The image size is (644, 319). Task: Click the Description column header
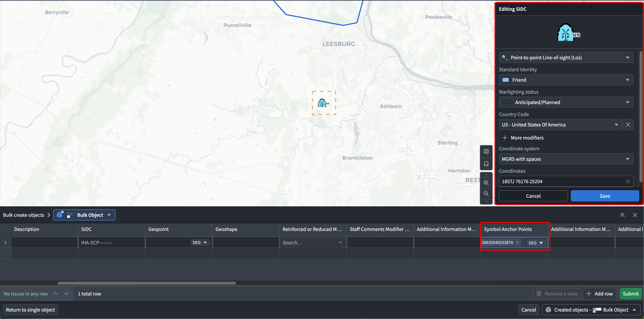45,229
